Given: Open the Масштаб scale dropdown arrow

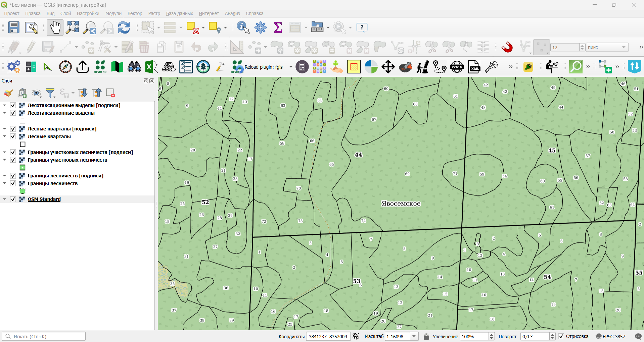Looking at the screenshot, I should [x=414, y=336].
